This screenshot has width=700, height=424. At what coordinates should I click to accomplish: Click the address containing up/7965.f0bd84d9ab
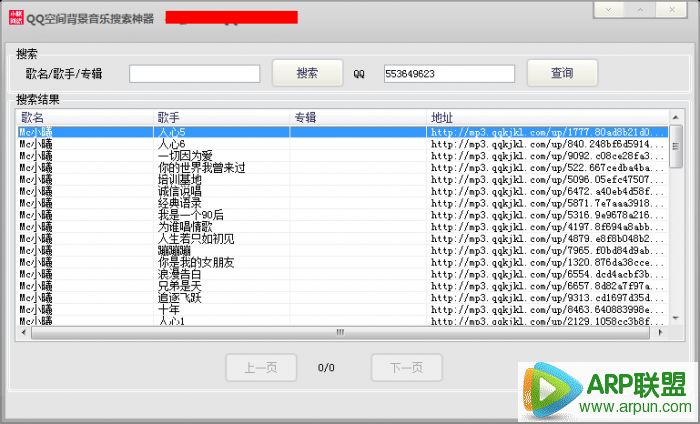tap(547, 250)
